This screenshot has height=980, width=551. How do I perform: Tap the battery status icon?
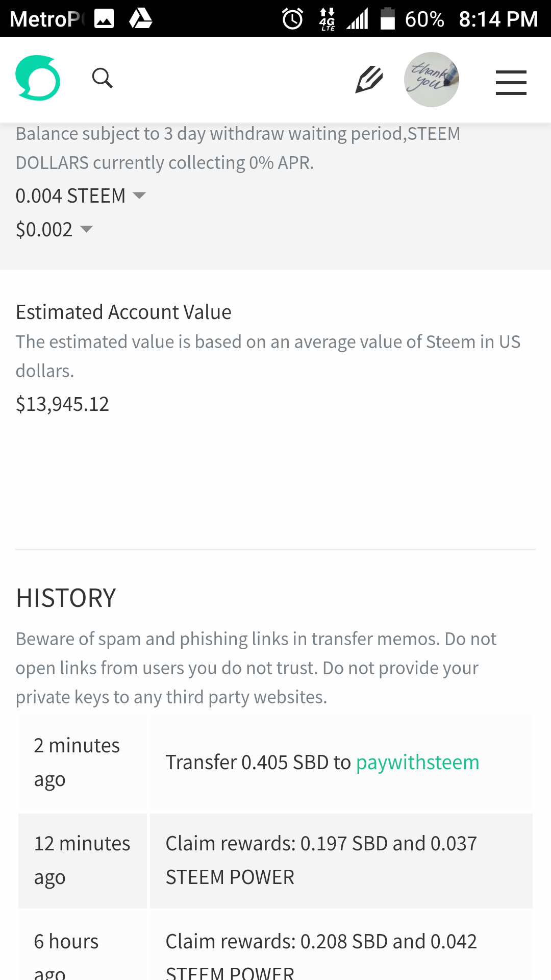(388, 19)
